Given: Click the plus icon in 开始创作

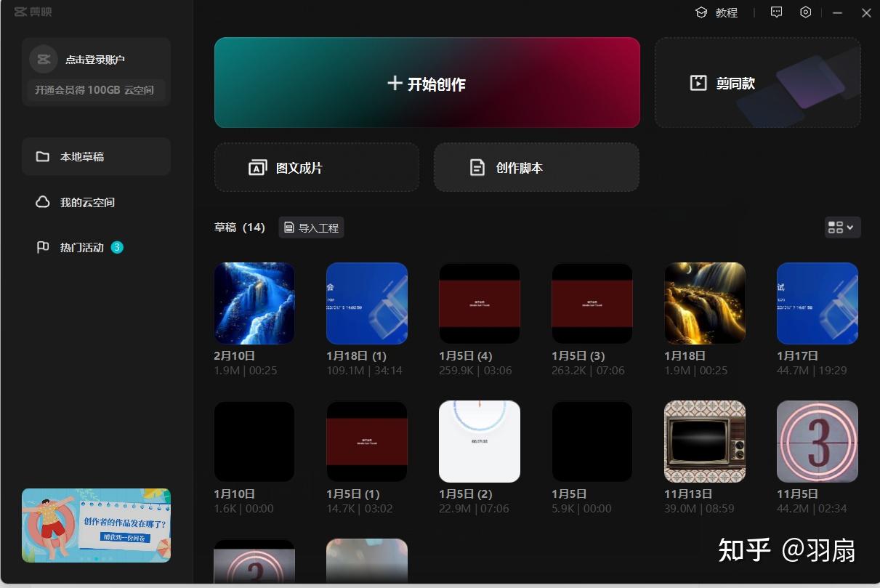Looking at the screenshot, I should [x=395, y=83].
